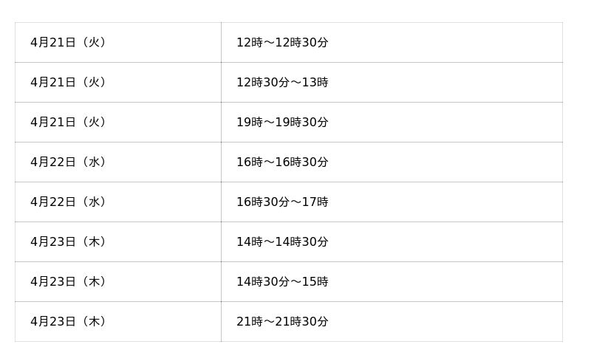Click the 4月22日（水） cell beside 16時30分〜17時
591x364 pixels.
coord(69,202)
